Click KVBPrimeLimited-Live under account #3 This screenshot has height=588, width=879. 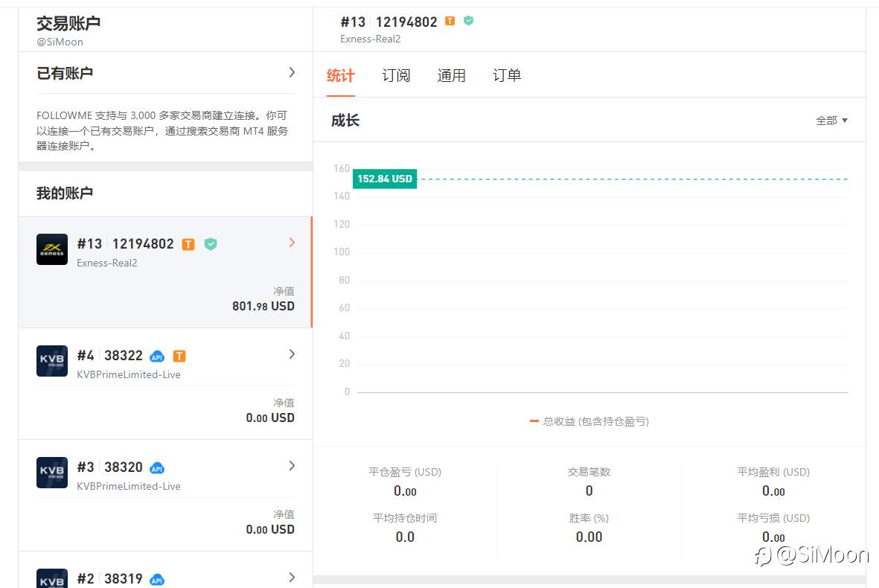pos(129,486)
